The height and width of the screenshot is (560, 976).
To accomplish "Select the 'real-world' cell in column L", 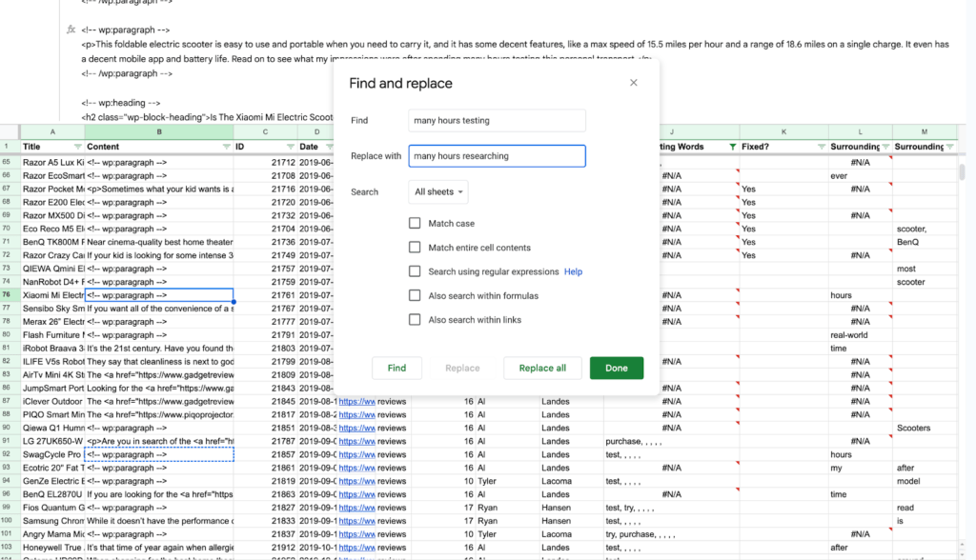I will [861, 334].
